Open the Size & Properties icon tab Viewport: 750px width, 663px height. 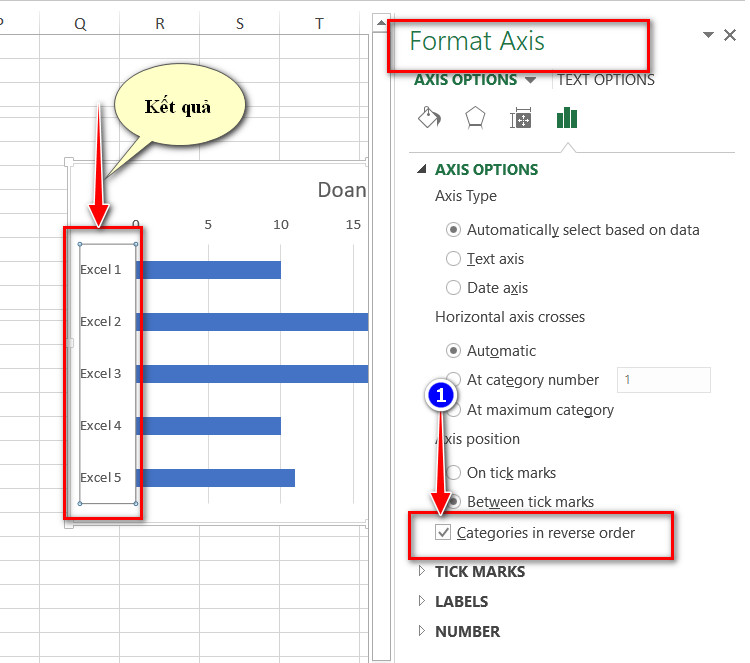point(520,118)
